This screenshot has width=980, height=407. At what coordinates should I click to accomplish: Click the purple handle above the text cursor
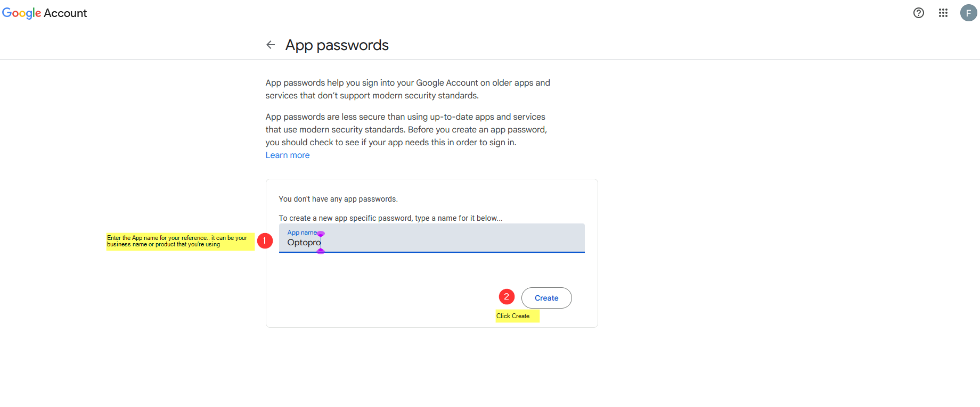[x=321, y=234]
